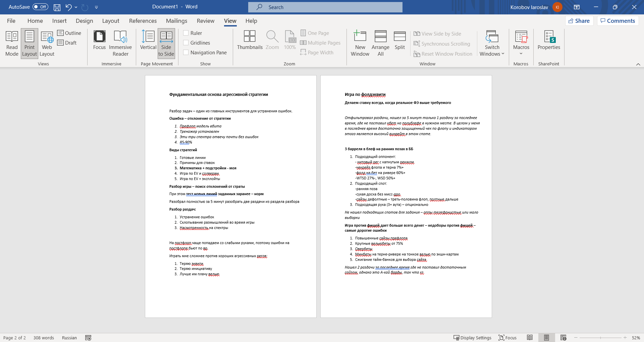644x342 pixels.
Task: Enable the Gridlines checkbox
Action: click(x=186, y=43)
